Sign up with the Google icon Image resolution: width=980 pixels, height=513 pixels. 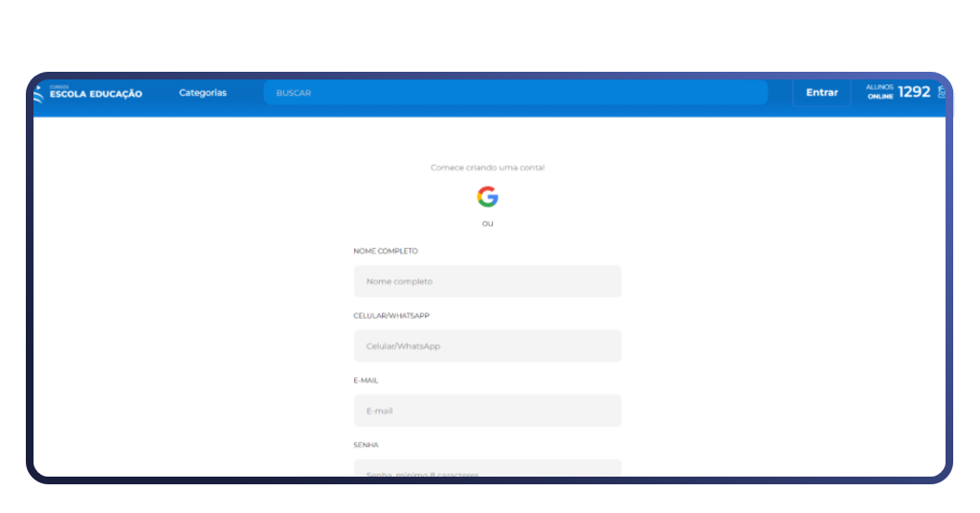coord(487,197)
